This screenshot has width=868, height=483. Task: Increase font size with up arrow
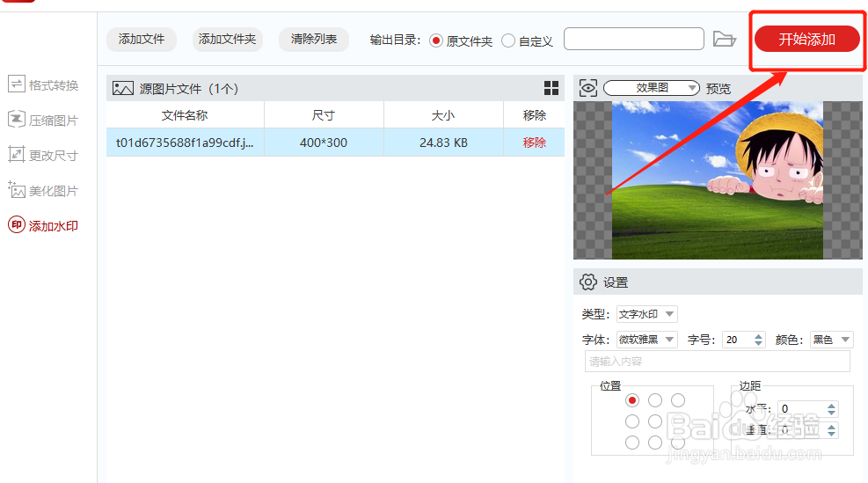759,336
